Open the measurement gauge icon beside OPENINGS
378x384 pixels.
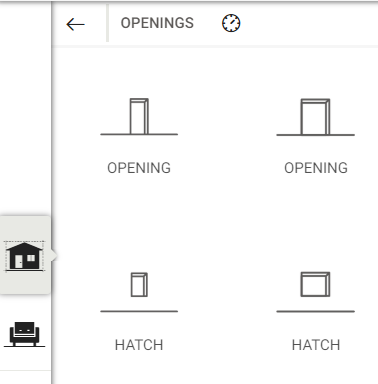231,23
